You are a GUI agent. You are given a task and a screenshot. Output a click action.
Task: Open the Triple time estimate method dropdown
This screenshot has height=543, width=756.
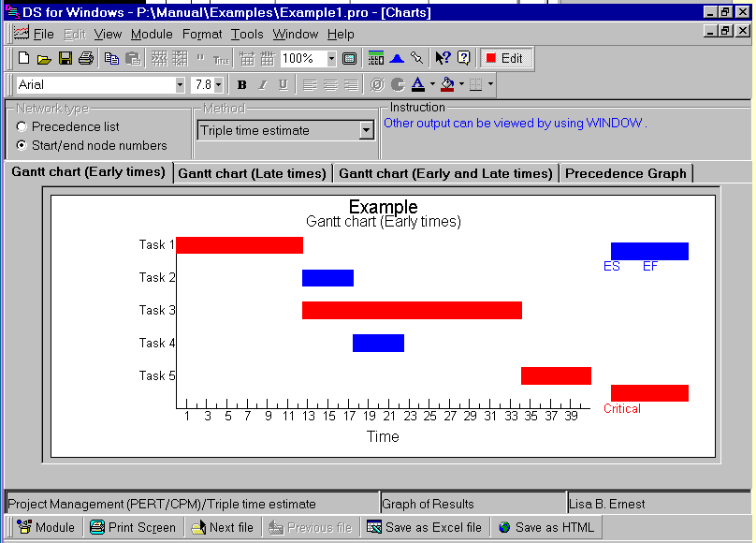click(366, 131)
